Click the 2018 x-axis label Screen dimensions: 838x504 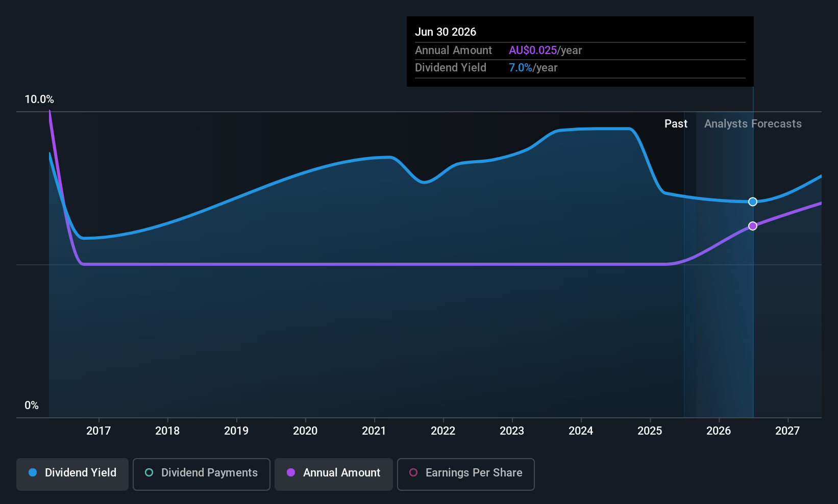pos(167,431)
